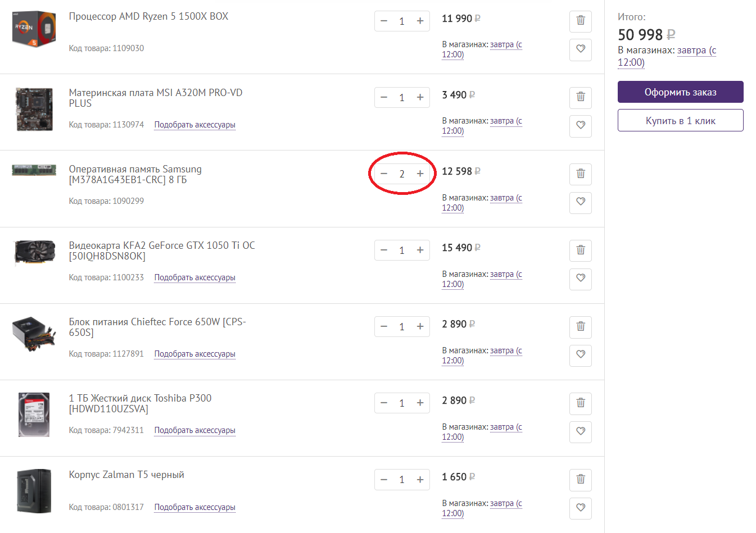This screenshot has width=756, height=533.
Task: Add MSI A320M motherboard to favorites
Action: pyautogui.click(x=581, y=126)
